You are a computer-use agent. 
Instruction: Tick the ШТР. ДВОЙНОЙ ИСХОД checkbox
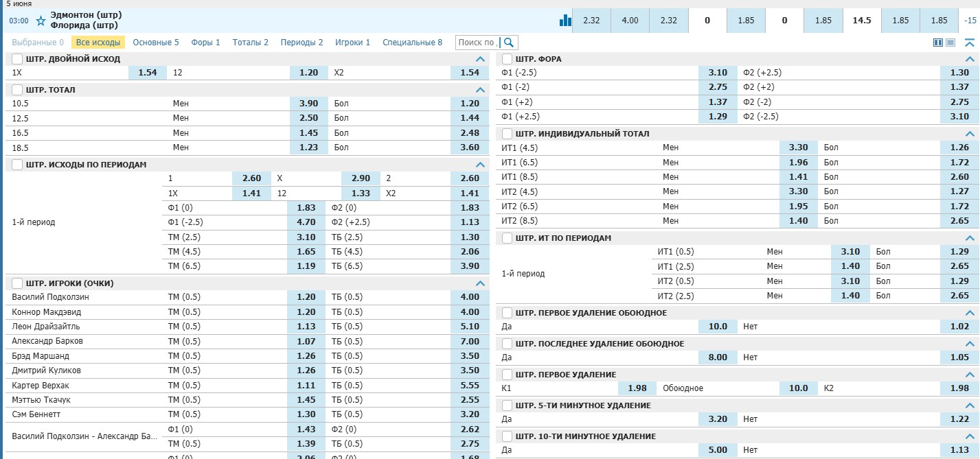pyautogui.click(x=17, y=59)
